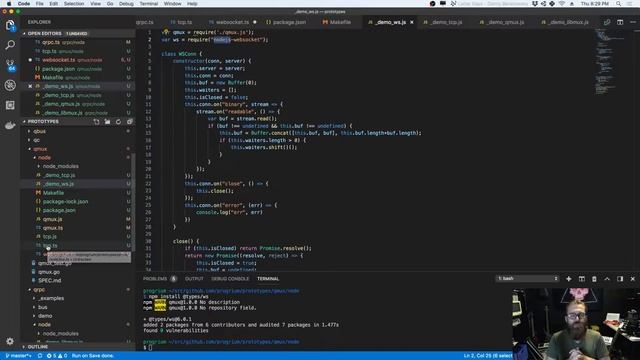
Task: Open macOS Spotlight search icon
Action: tap(619, 4)
